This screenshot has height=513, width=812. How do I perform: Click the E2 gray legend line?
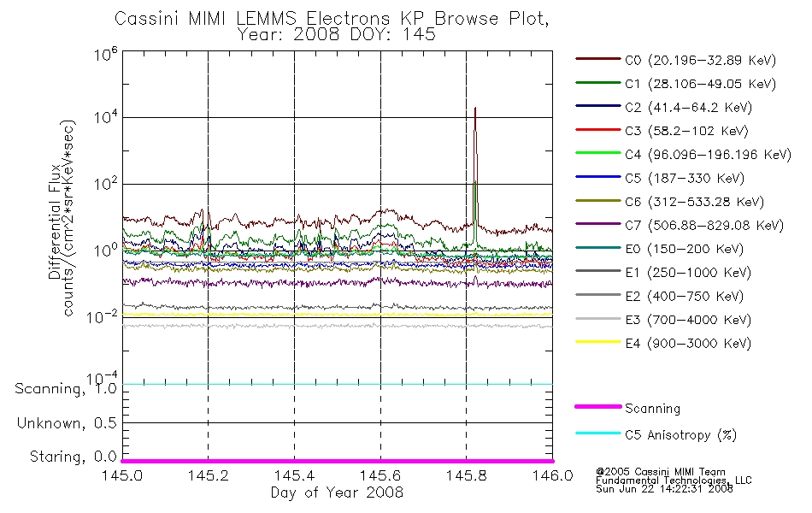point(598,295)
